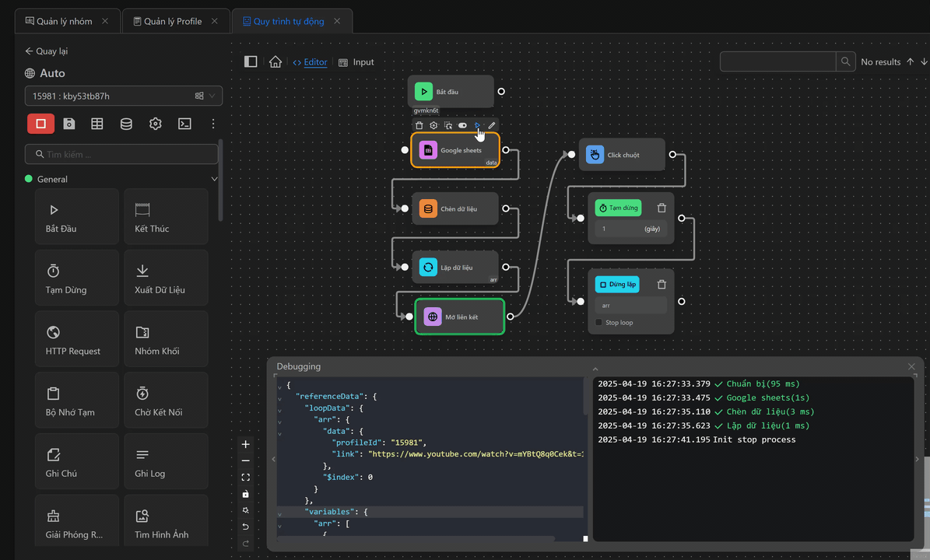The width and height of the screenshot is (930, 560).
Task: Collapse the General blocks section
Action: pyautogui.click(x=215, y=180)
